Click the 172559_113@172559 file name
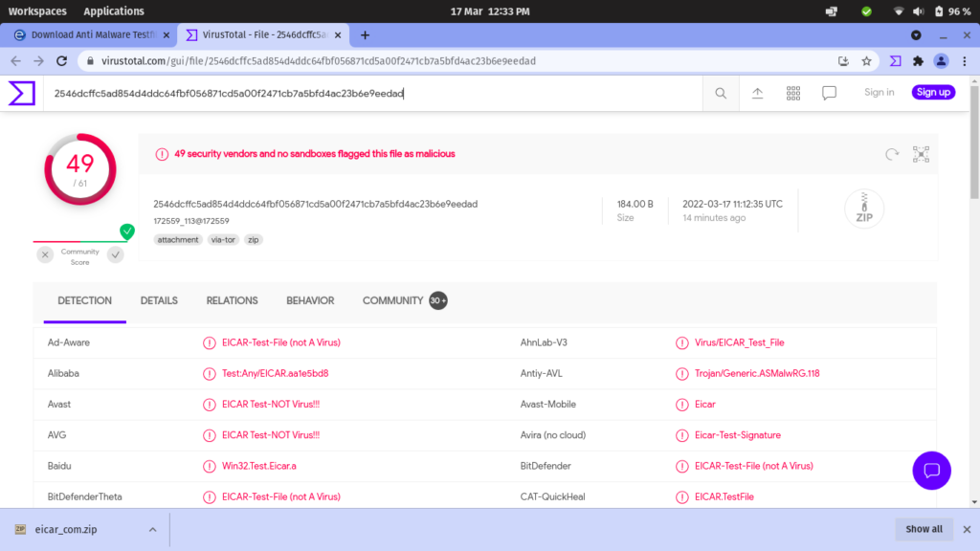980x551 pixels. (x=191, y=221)
